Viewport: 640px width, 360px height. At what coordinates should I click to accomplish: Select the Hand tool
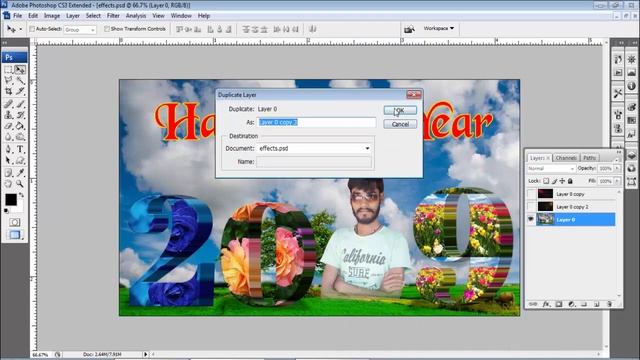tap(9, 184)
